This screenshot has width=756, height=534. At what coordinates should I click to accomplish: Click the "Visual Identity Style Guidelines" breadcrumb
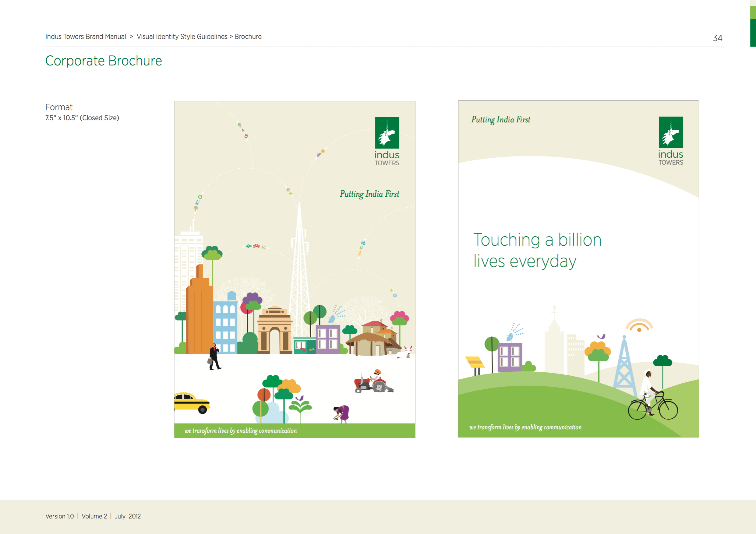point(182,37)
